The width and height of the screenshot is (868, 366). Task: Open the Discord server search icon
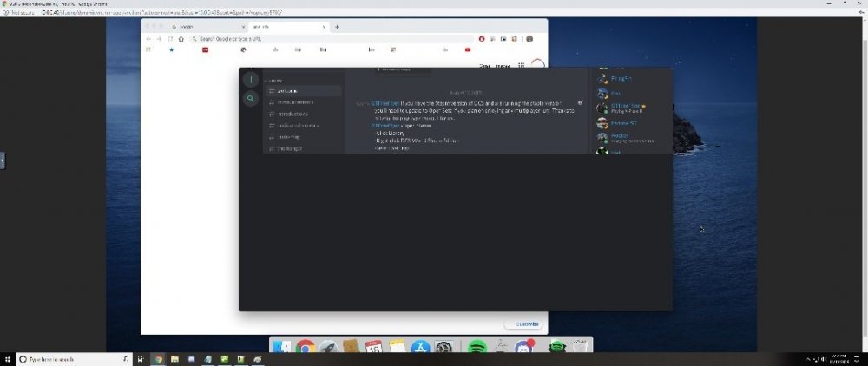click(x=251, y=98)
